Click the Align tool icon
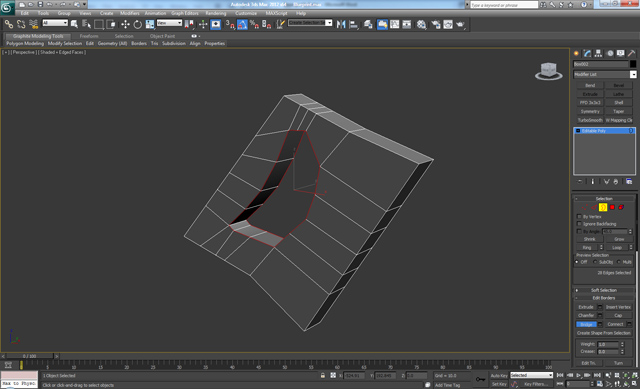 pyautogui.click(x=353, y=24)
